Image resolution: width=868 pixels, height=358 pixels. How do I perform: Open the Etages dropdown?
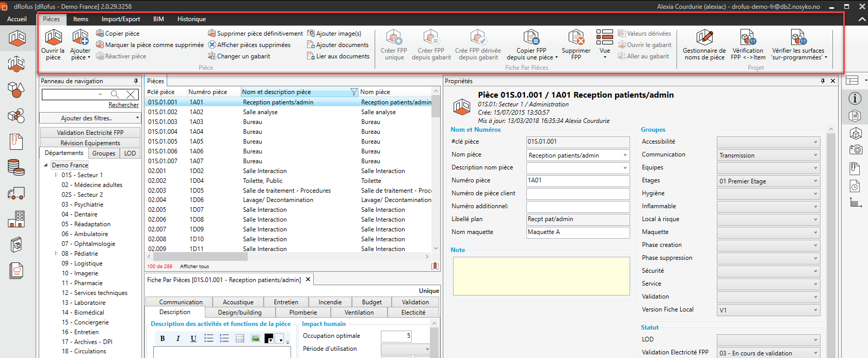click(816, 181)
